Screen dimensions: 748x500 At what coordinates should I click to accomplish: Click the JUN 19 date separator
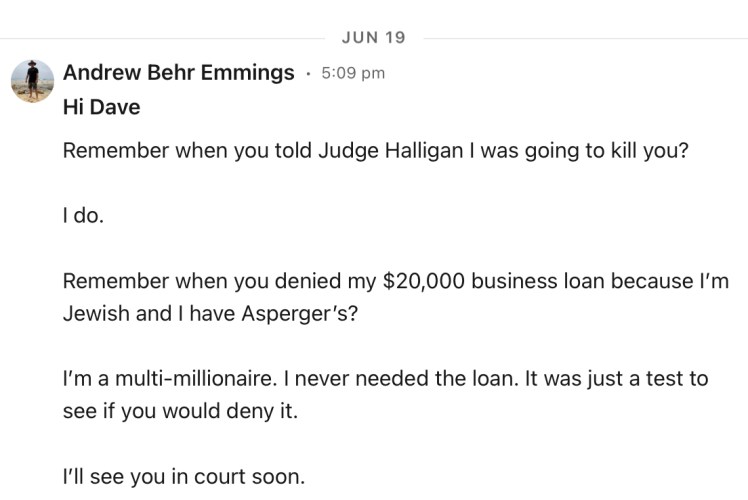point(373,38)
